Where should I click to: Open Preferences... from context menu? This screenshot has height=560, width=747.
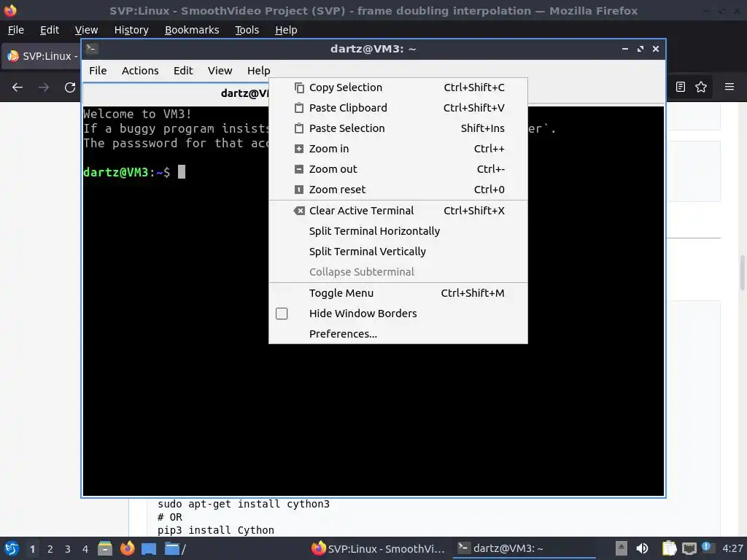(x=398, y=334)
